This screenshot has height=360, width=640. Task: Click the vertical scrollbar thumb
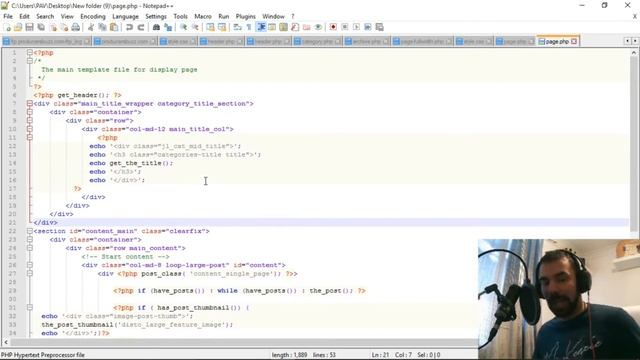634,144
